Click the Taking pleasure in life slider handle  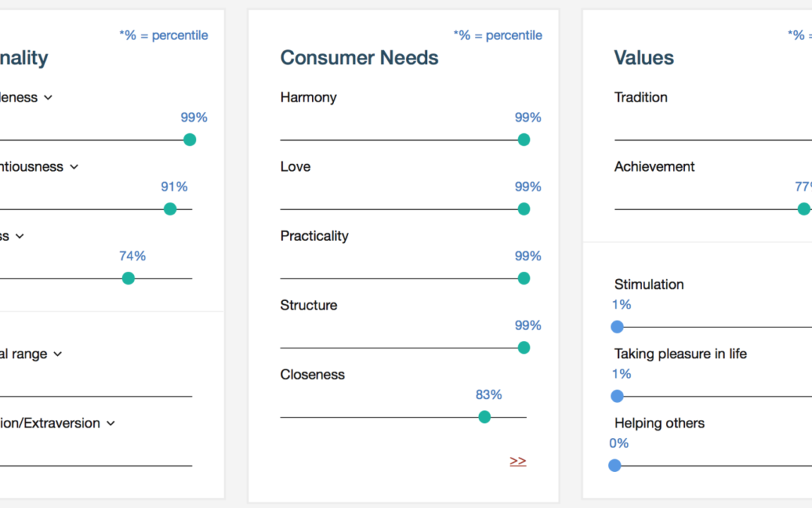click(x=617, y=396)
